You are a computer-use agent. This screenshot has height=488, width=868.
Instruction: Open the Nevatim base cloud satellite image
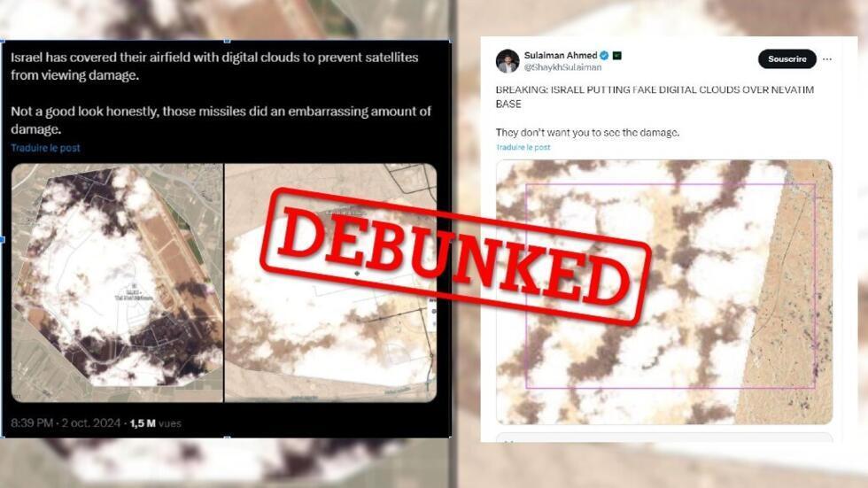tap(663, 292)
